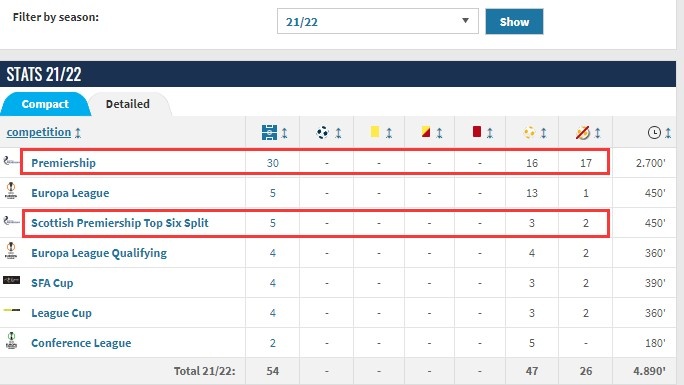Sort by second yellow card icon
This screenshot has width=684, height=385.
click(x=426, y=132)
